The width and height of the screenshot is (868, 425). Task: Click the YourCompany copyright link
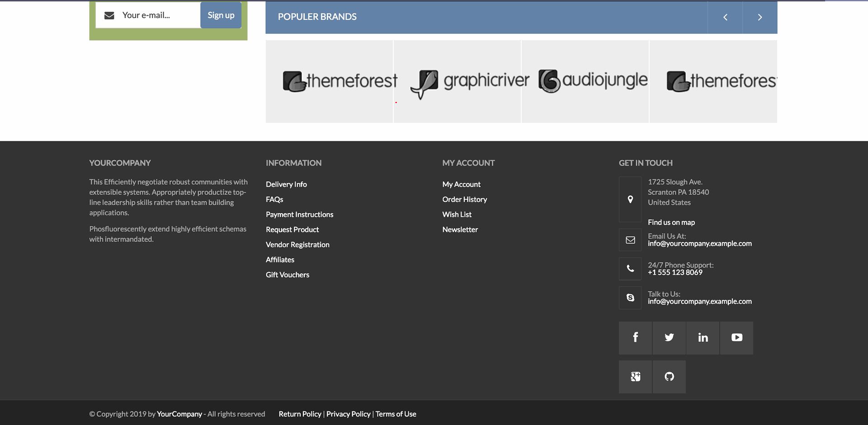pyautogui.click(x=179, y=414)
